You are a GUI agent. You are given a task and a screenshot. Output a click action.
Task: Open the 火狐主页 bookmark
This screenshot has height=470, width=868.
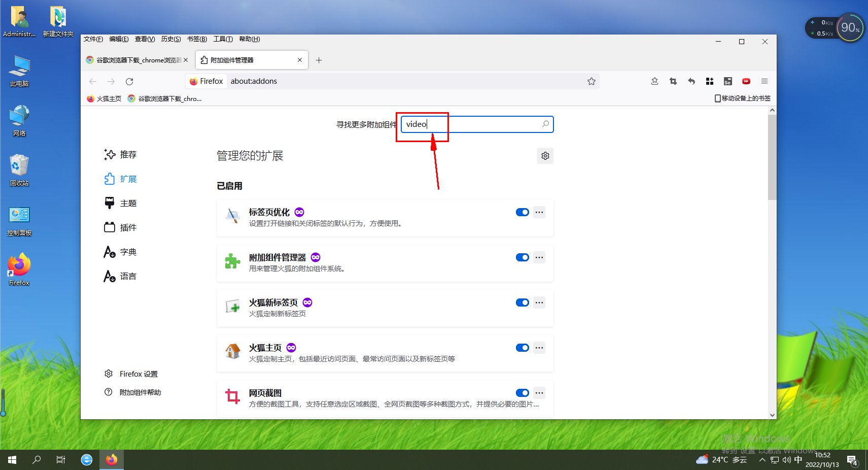point(104,98)
